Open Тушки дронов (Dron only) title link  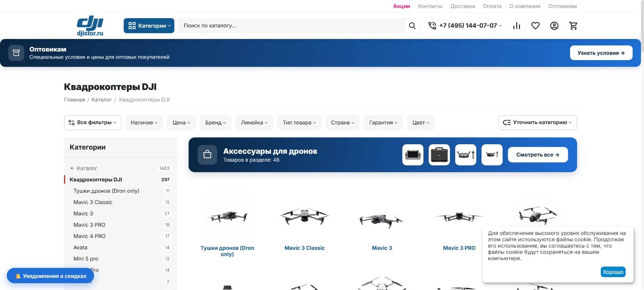(x=227, y=251)
